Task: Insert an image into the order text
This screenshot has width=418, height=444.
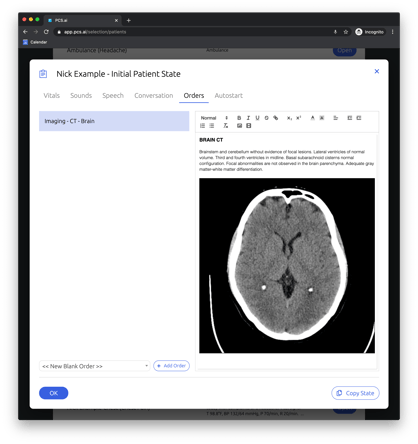Action: click(x=239, y=126)
